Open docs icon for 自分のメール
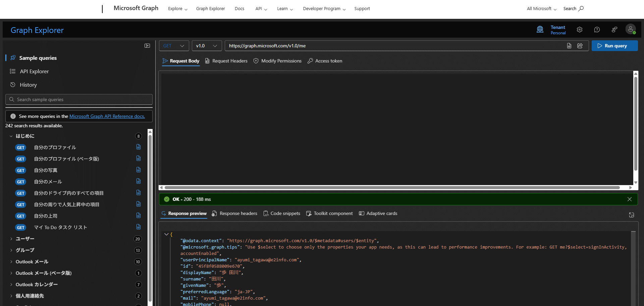This screenshot has height=306, width=644. pos(139,181)
